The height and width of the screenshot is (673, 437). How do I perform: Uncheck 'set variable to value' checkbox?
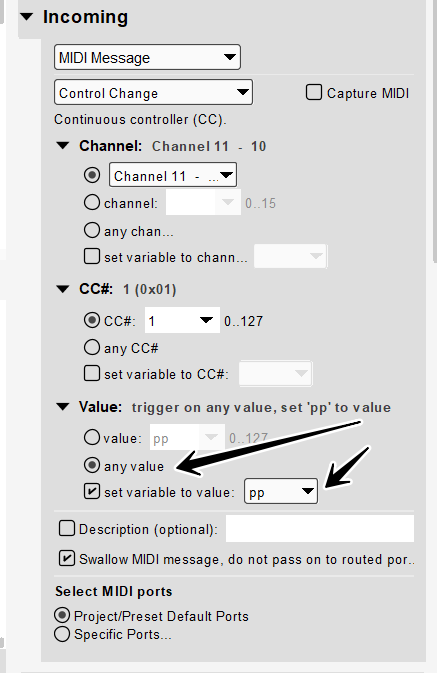pos(92,491)
